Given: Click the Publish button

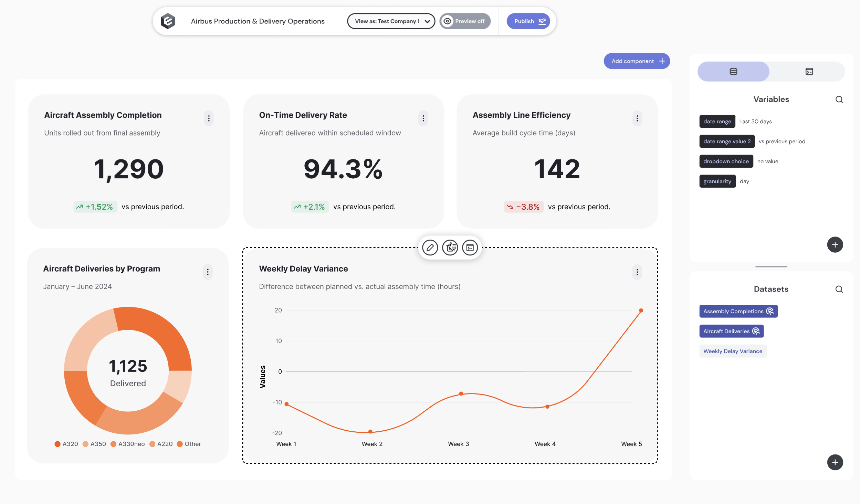Looking at the screenshot, I should [x=528, y=21].
